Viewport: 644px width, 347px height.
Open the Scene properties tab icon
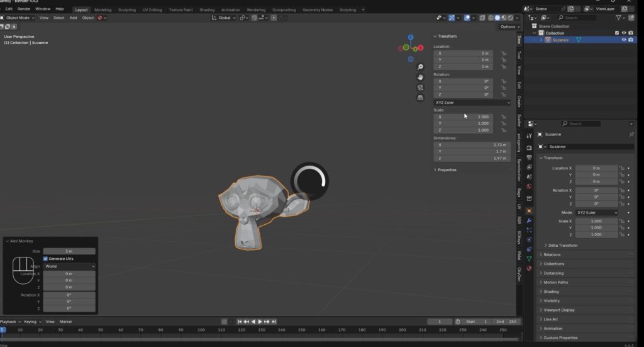(529, 176)
